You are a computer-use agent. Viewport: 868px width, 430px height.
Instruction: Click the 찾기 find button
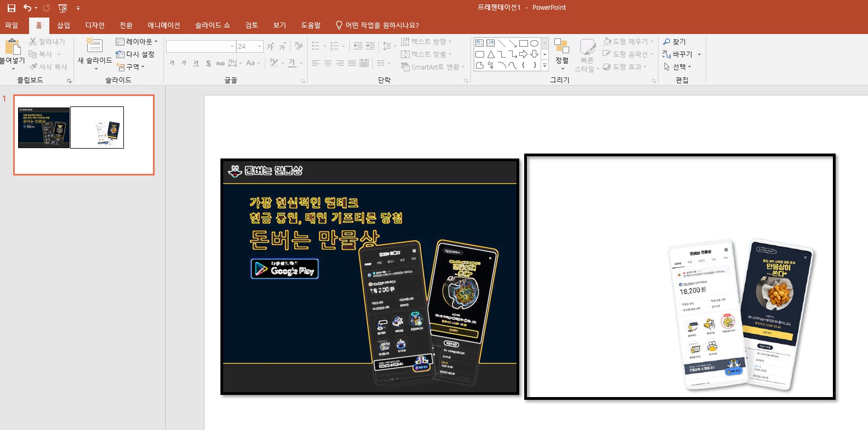(x=674, y=42)
